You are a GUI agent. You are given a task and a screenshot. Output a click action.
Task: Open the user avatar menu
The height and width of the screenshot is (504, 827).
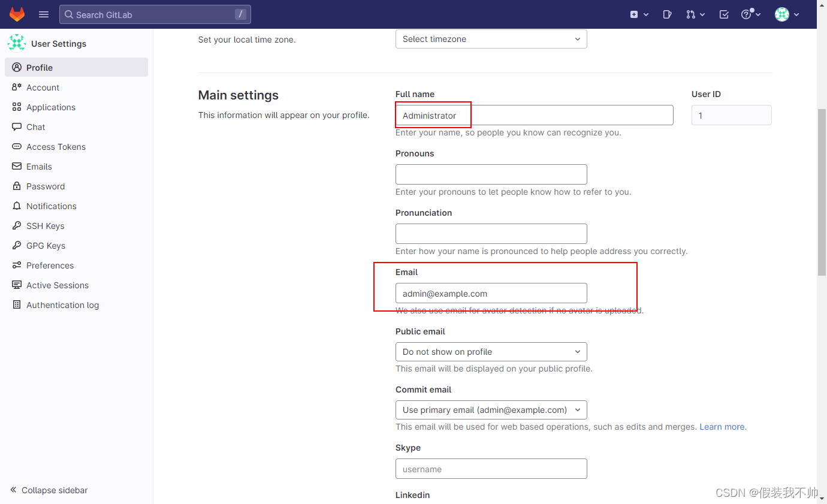coord(787,14)
